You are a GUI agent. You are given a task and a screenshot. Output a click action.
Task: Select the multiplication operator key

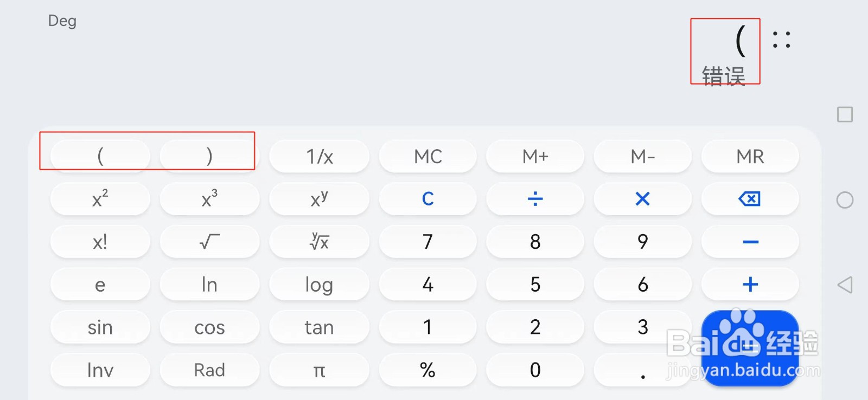coord(642,199)
